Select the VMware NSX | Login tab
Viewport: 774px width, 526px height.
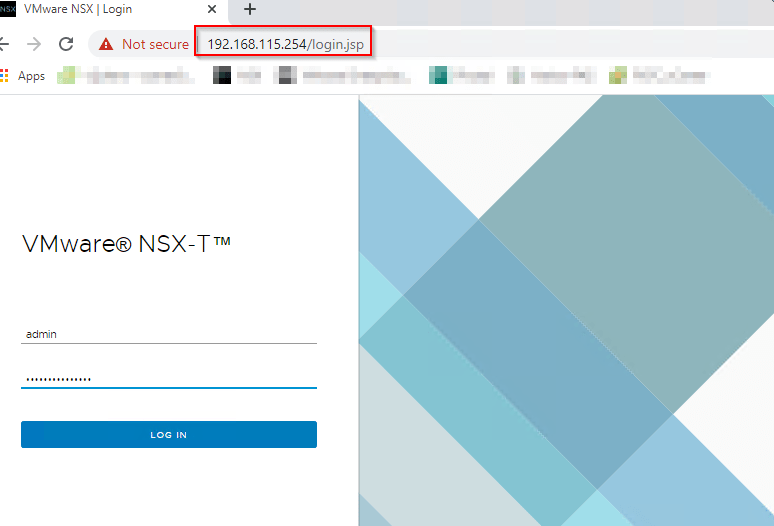click(x=114, y=9)
